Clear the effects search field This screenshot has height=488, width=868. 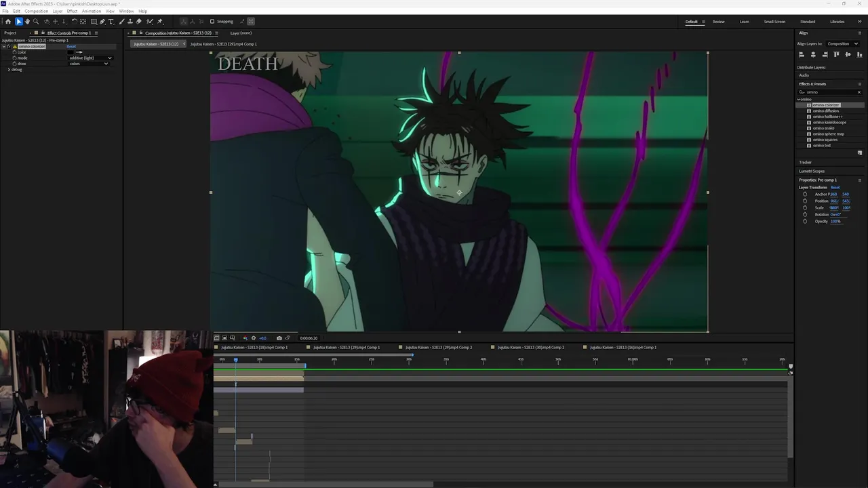tap(859, 92)
